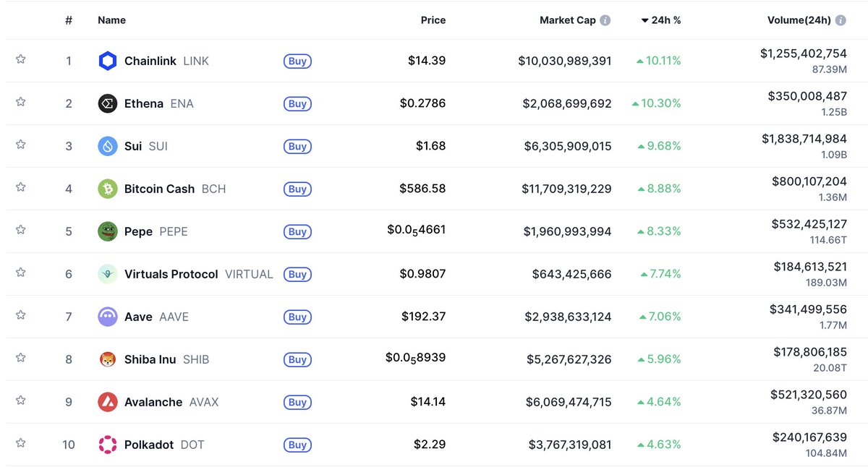Screen dimensions: 868x467
Task: Star Aave to add to watchlist
Action: pyautogui.click(x=21, y=315)
